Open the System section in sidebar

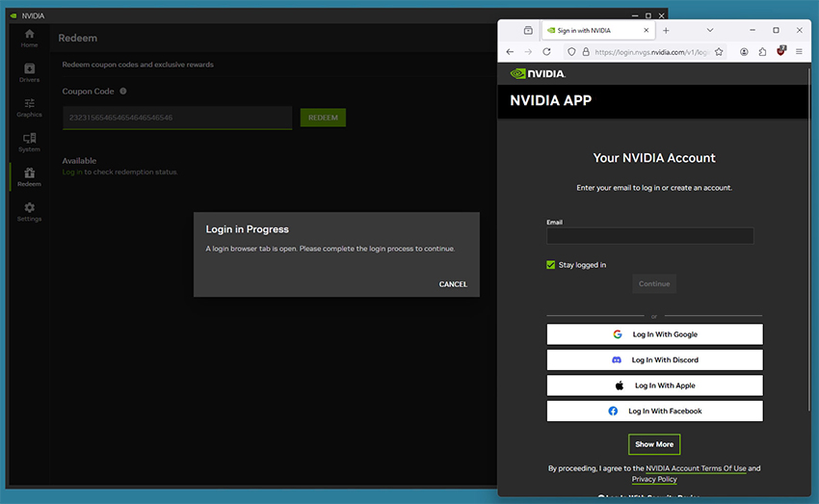point(29,142)
